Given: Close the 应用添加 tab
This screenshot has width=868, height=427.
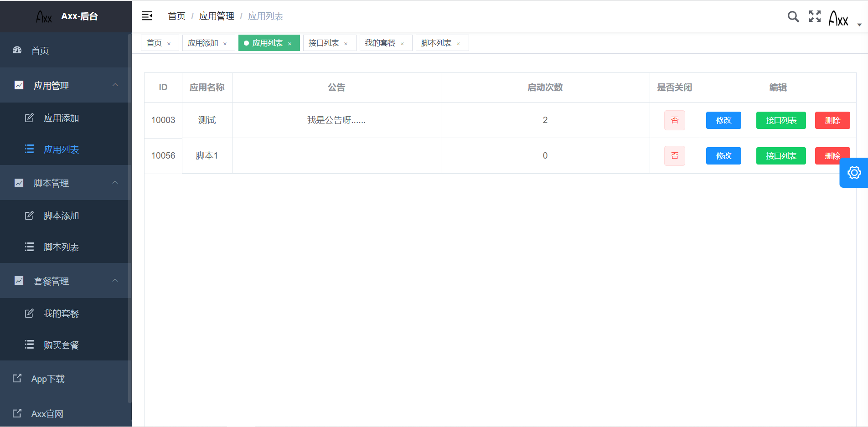Looking at the screenshot, I should click(225, 44).
